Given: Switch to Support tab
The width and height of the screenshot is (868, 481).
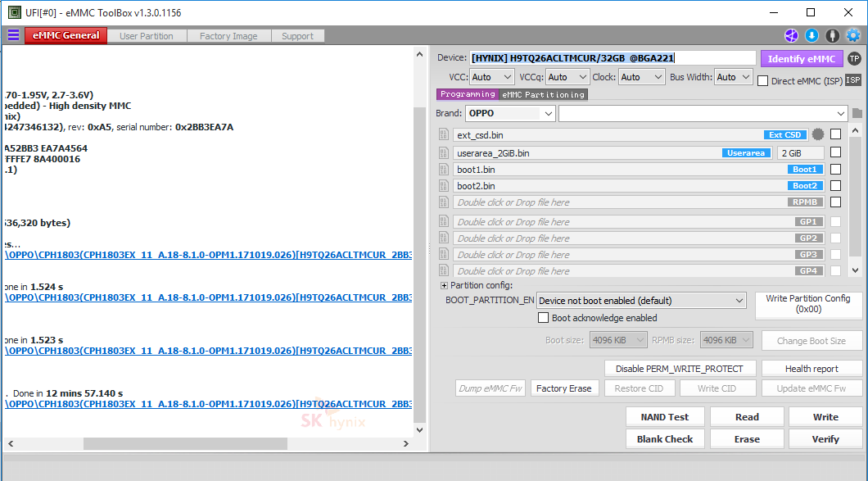Looking at the screenshot, I should coord(298,36).
